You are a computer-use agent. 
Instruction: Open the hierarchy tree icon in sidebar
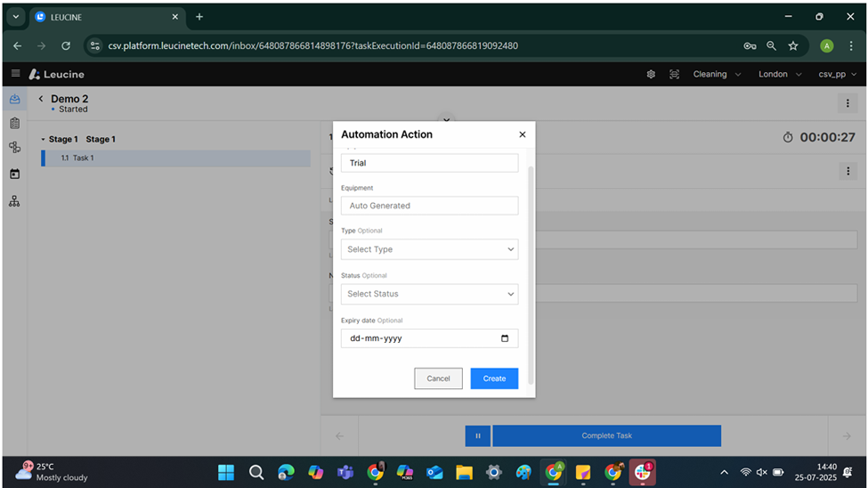point(14,201)
